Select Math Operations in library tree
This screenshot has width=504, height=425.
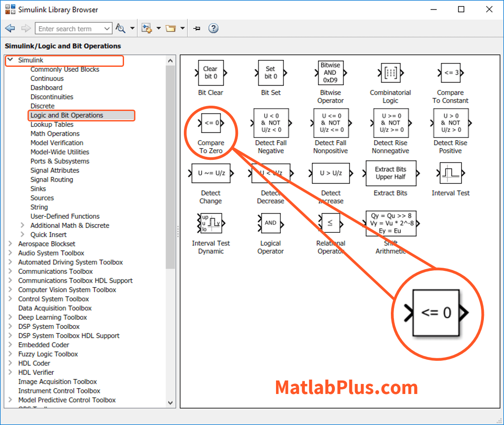pos(55,133)
